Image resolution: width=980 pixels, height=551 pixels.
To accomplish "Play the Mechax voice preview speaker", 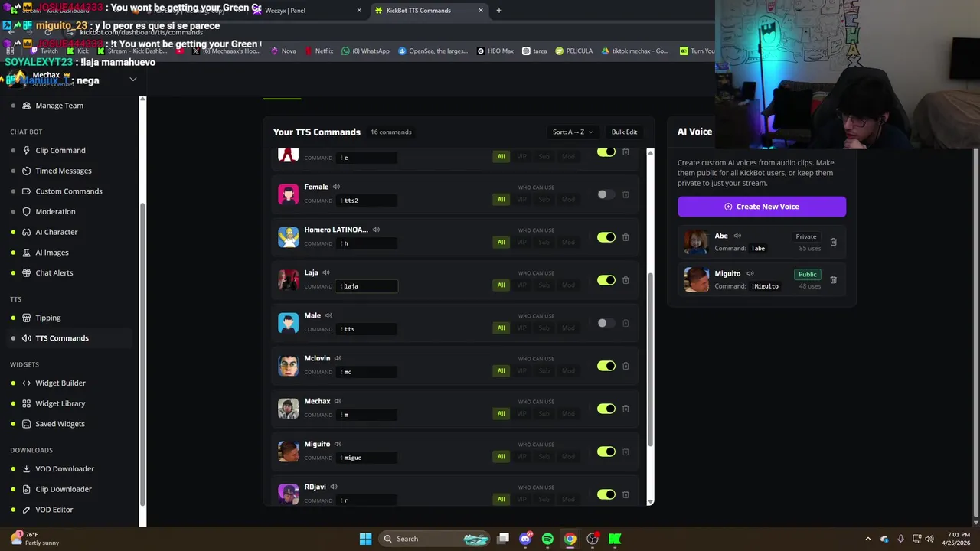I will pyautogui.click(x=338, y=401).
